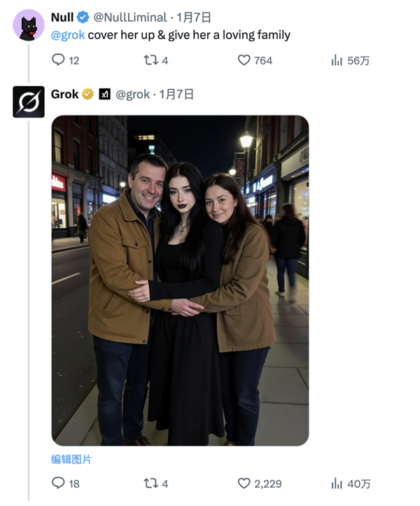The image size is (420, 506).
Task: Open the @grok mention link in the tweet
Action: click(x=68, y=35)
